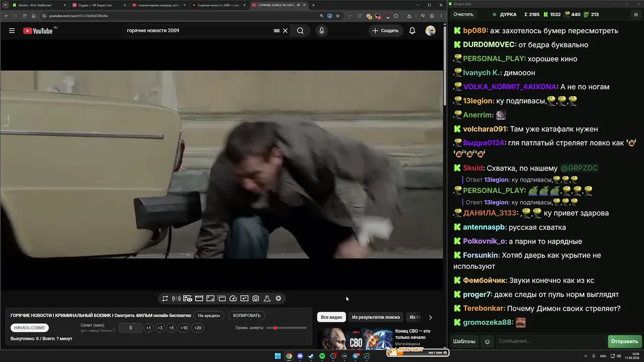The image size is (644, 362).
Task: Switch to Stream - Kick Dashboard tab
Action: pos(39,5)
